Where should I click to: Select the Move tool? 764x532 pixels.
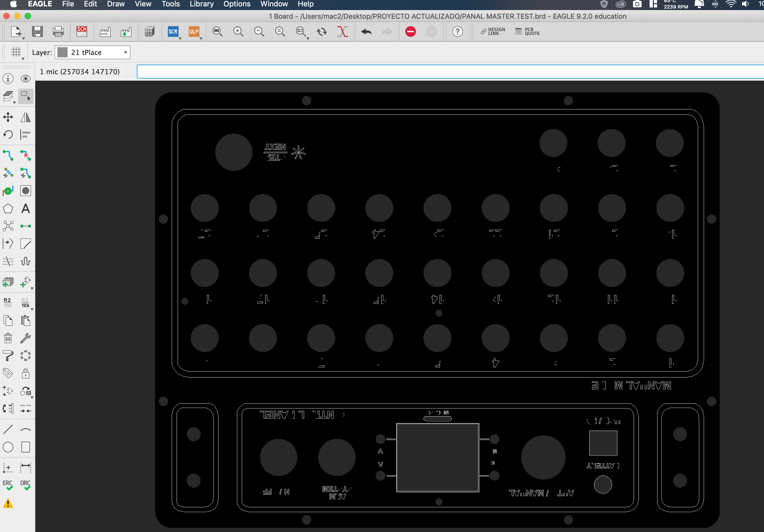[8, 117]
